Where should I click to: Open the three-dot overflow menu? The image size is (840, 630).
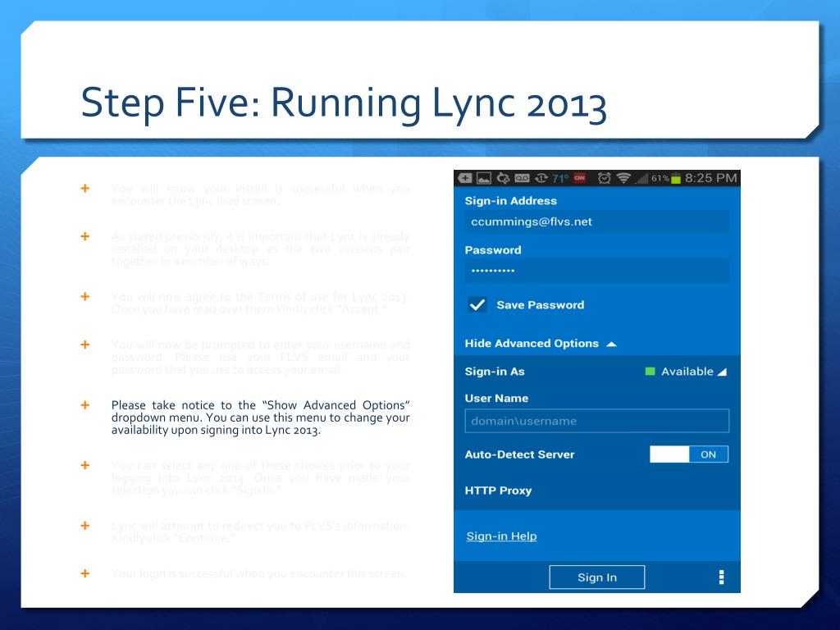tap(722, 577)
